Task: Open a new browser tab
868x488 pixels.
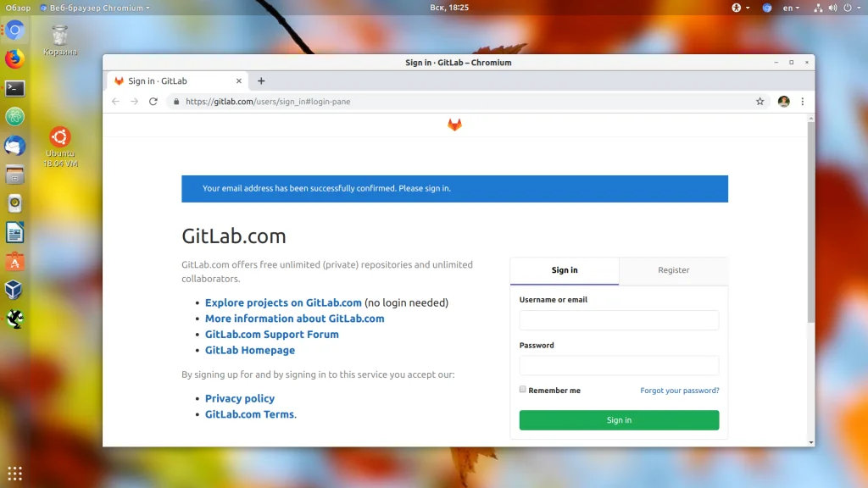Action: click(x=261, y=80)
